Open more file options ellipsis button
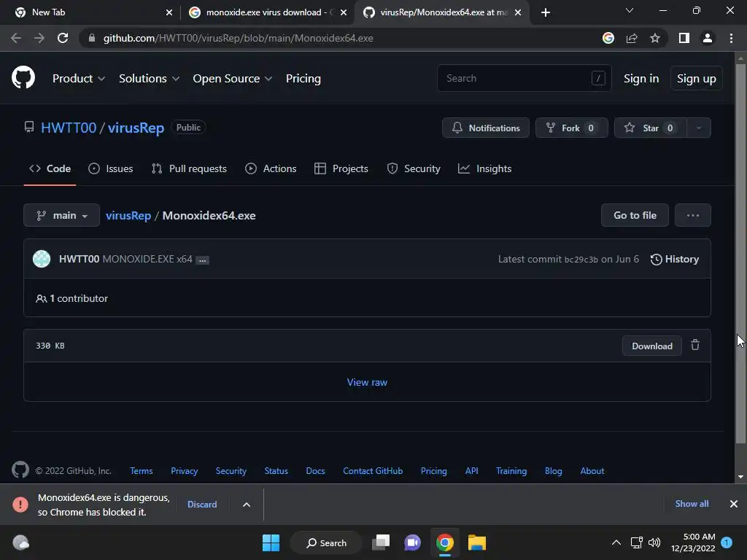 tap(693, 215)
